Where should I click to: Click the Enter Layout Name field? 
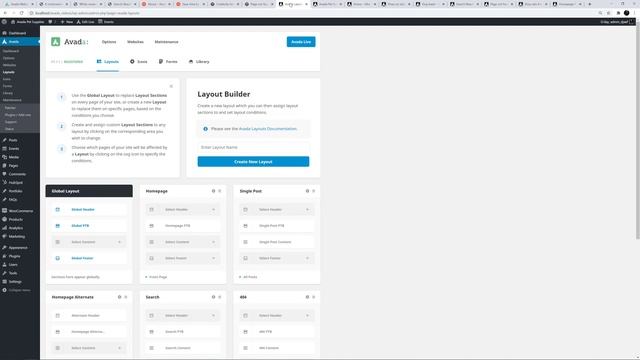[x=253, y=147]
